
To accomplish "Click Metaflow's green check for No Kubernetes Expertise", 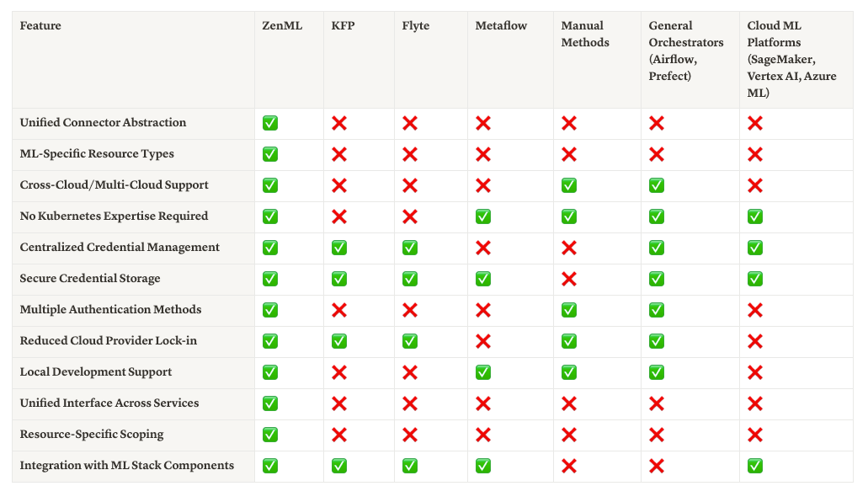I will (483, 216).
